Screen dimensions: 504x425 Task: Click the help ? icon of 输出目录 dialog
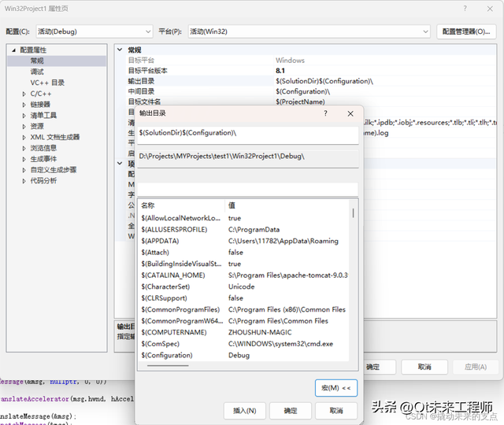pyautogui.click(x=325, y=113)
